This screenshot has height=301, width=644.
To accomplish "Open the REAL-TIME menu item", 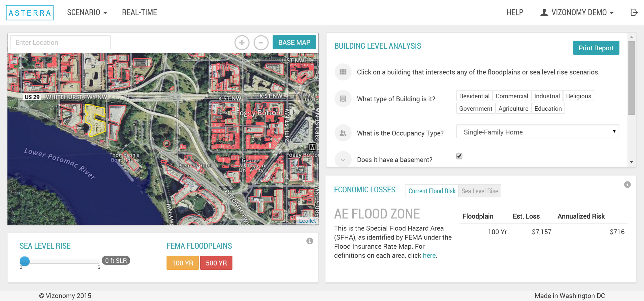I will pos(139,12).
